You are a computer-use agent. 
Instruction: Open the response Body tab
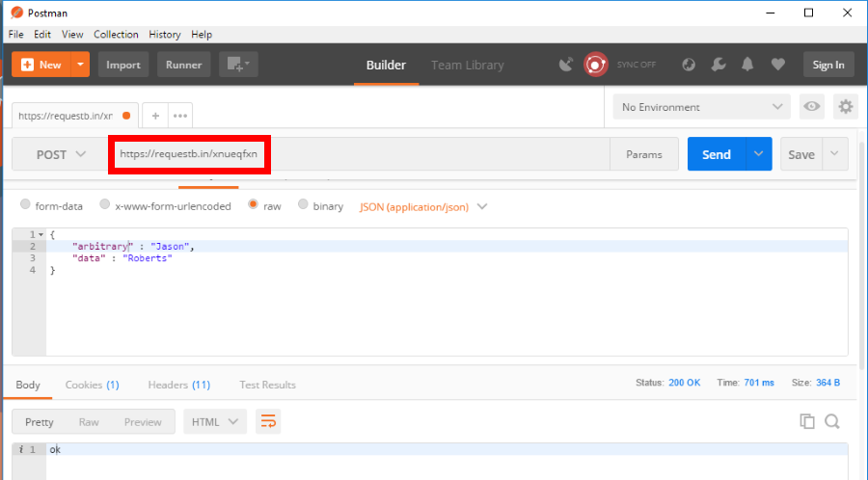28,385
